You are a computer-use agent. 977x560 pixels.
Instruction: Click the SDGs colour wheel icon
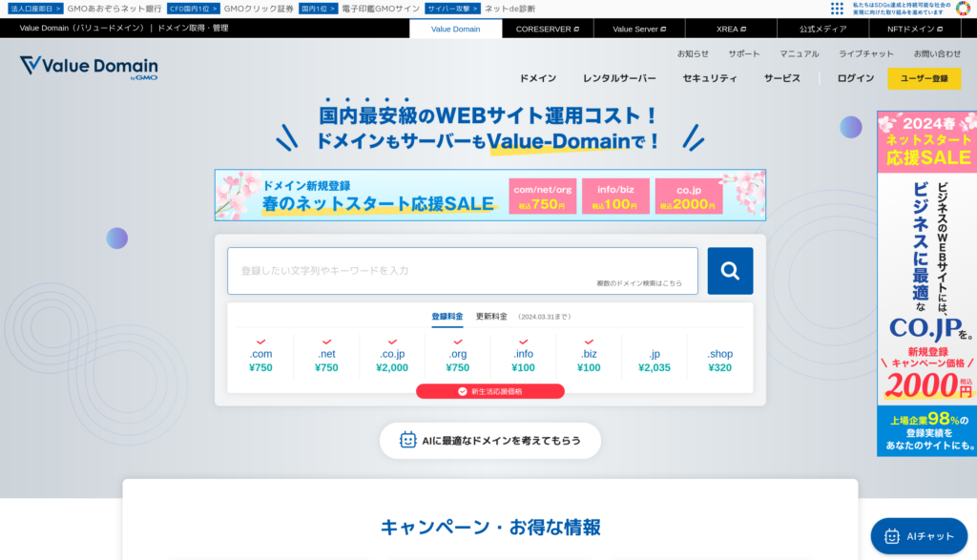(964, 9)
